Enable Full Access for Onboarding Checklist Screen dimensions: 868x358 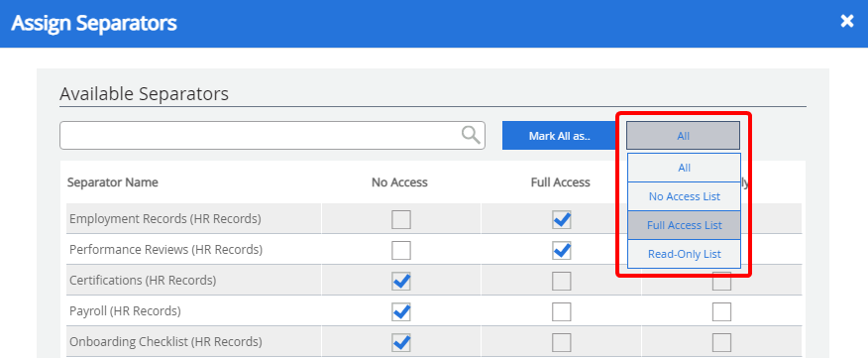click(561, 342)
